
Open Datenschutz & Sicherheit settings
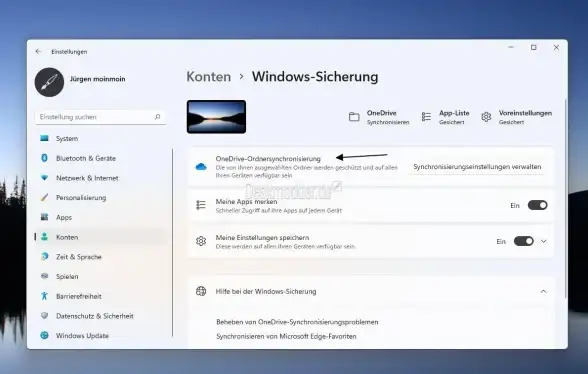click(x=100, y=316)
